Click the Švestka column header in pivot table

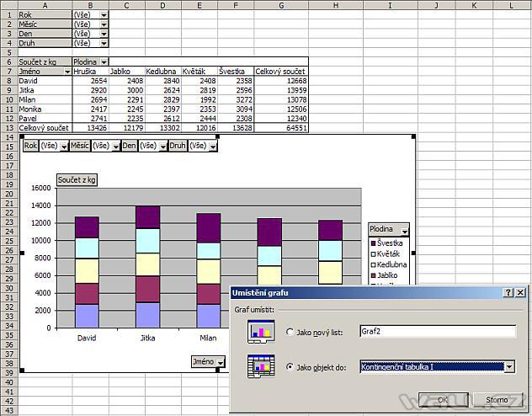pyautogui.click(x=236, y=72)
